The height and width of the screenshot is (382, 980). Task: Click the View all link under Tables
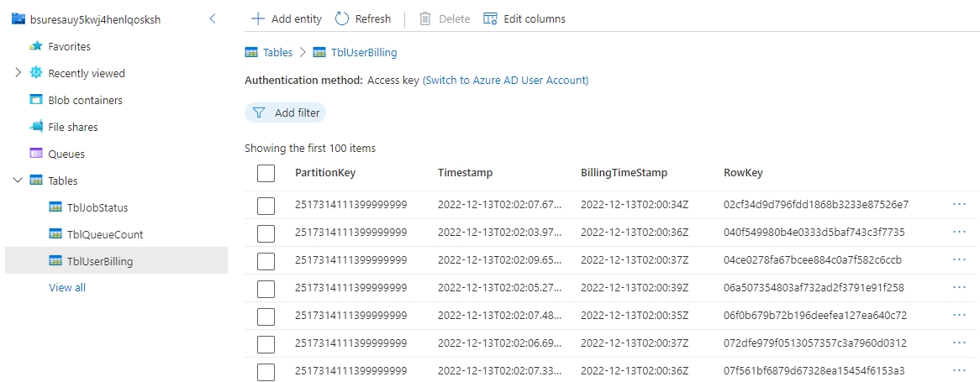pos(67,287)
